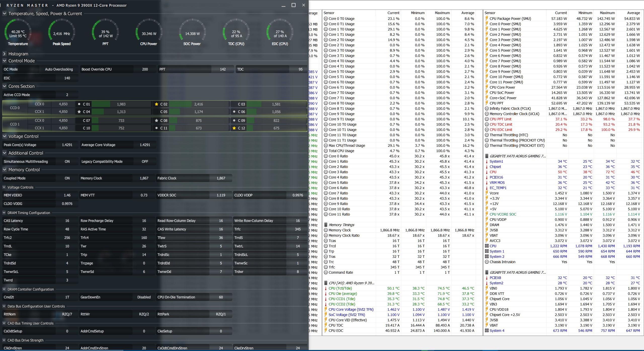This screenshot has height=351, width=644.
Task: Collapse the Voltage Control section
Action: coord(4,136)
